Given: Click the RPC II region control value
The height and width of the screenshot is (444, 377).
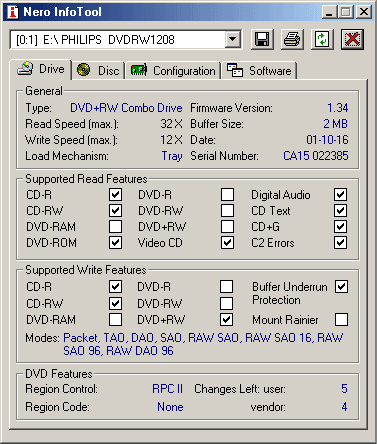Looking at the screenshot, I should coord(167,389).
